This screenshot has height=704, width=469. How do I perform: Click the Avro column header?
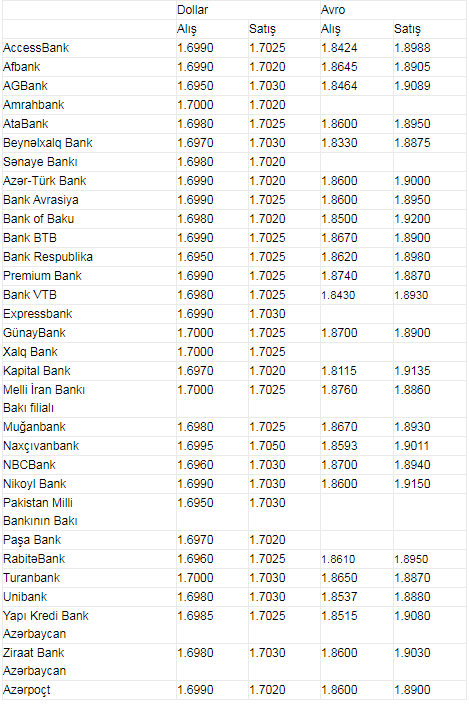333,10
